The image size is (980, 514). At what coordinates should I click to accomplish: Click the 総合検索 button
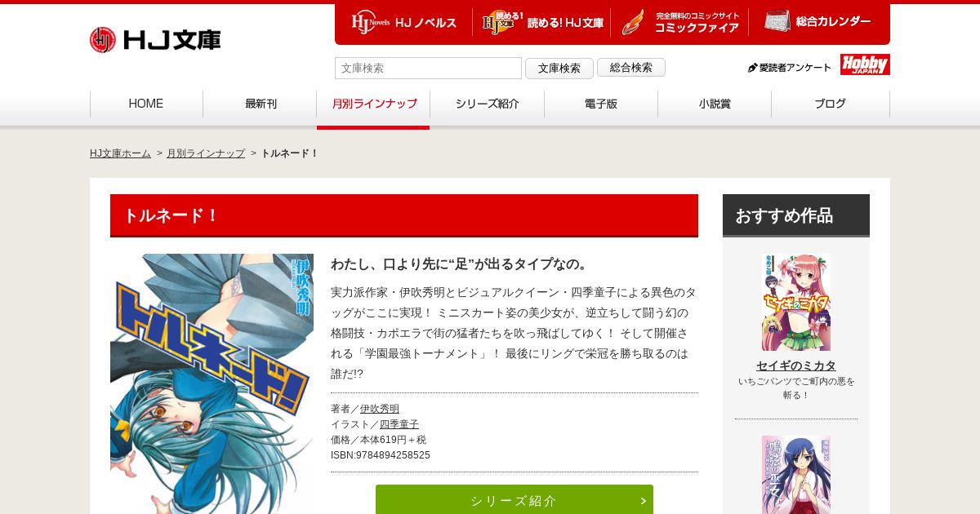pos(631,68)
